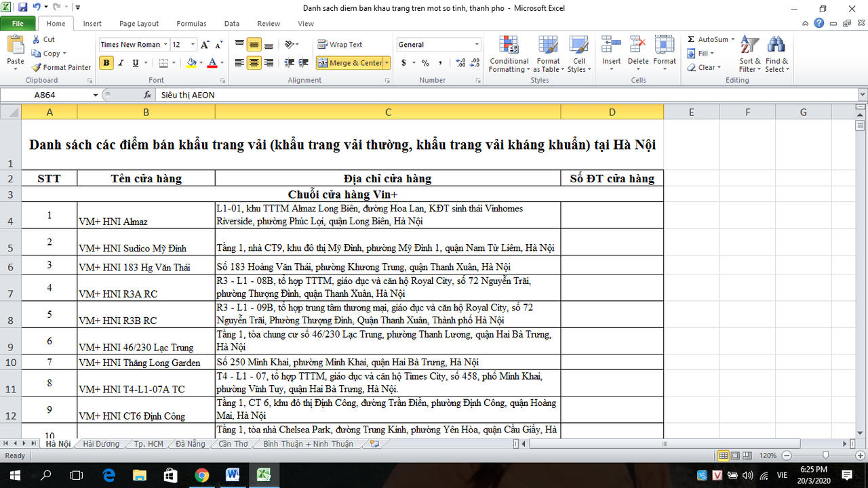Apply Percent Style format
This screenshot has height=488, width=868.
pos(425,63)
